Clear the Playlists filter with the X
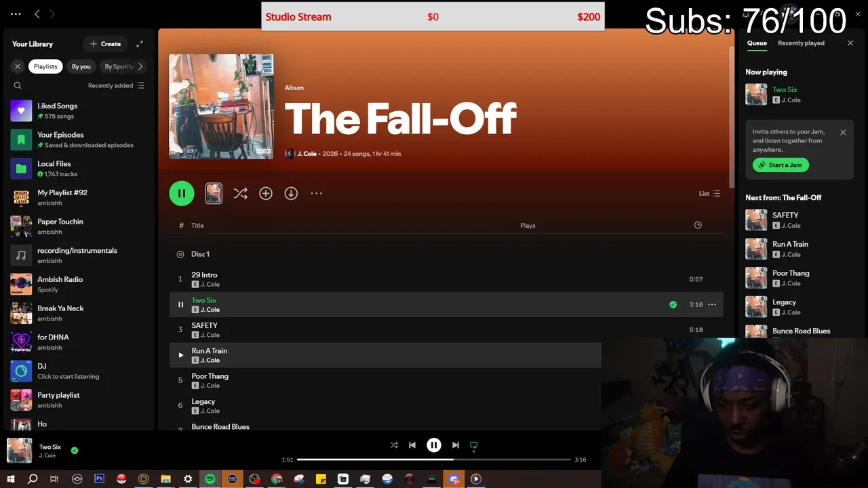Screen dimensions: 868x488 18,66
